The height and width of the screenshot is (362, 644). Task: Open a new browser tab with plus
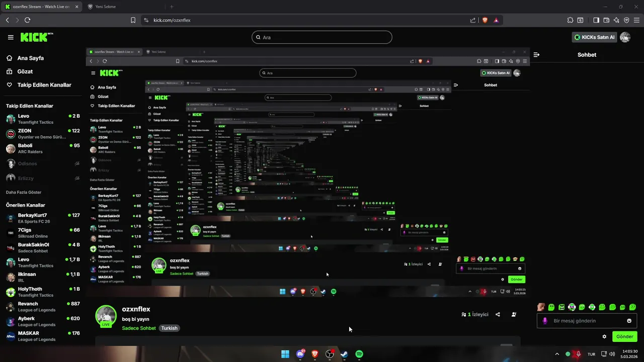pyautogui.click(x=172, y=7)
